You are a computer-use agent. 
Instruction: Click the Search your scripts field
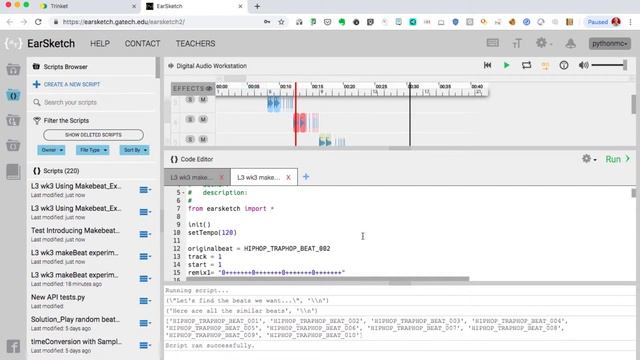pyautogui.click(x=94, y=102)
